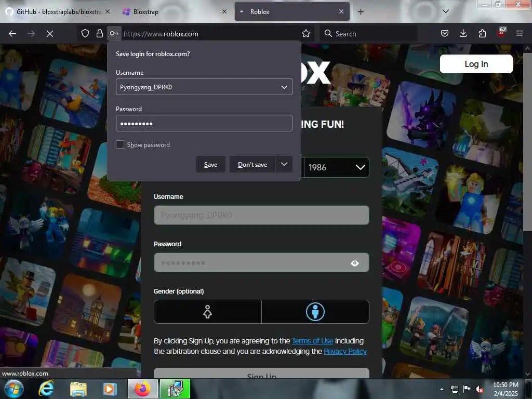Launch Internet Explorer from taskbar
The height and width of the screenshot is (399, 532).
click(x=46, y=389)
